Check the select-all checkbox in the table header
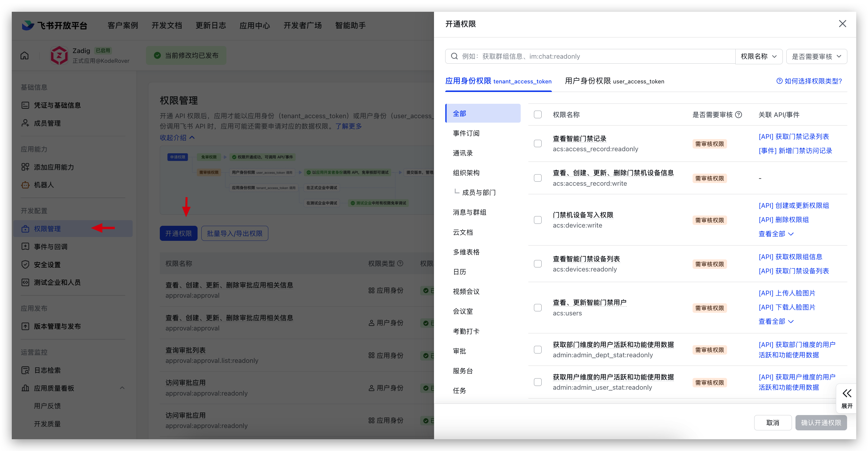The image size is (868, 451). click(x=538, y=114)
